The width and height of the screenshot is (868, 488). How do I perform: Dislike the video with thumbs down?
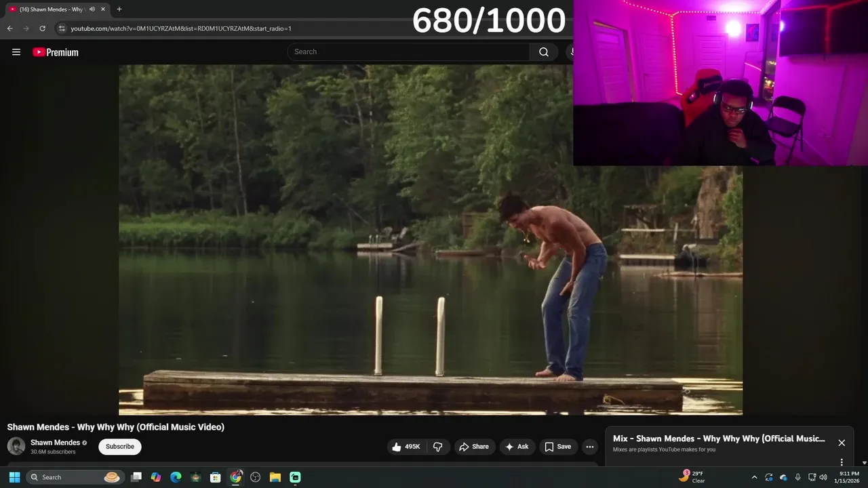click(438, 447)
